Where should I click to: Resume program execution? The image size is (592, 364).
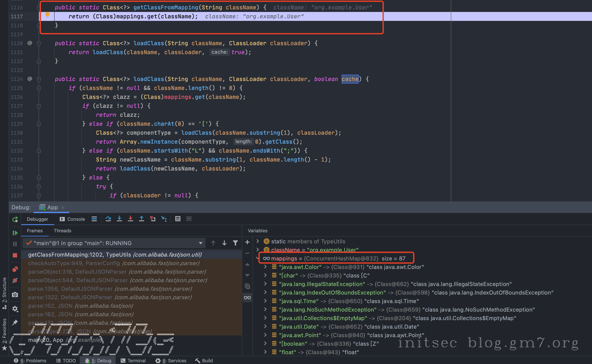pyautogui.click(x=15, y=233)
